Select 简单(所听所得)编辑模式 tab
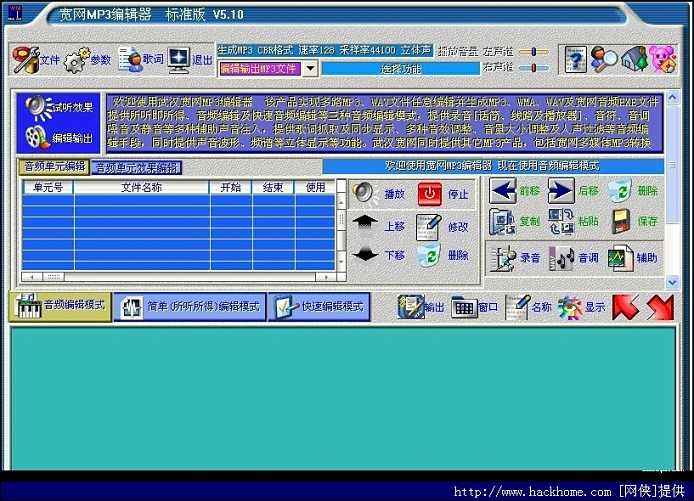This screenshot has height=501, width=694. point(189,306)
